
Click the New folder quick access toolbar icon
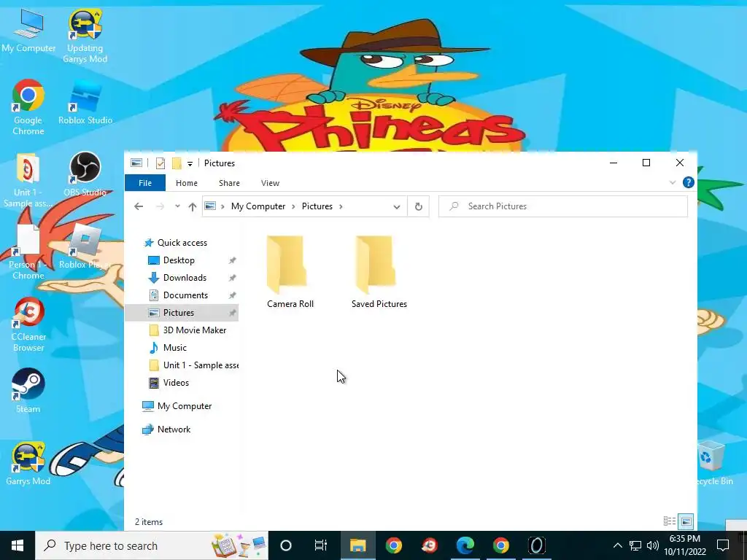[177, 163]
